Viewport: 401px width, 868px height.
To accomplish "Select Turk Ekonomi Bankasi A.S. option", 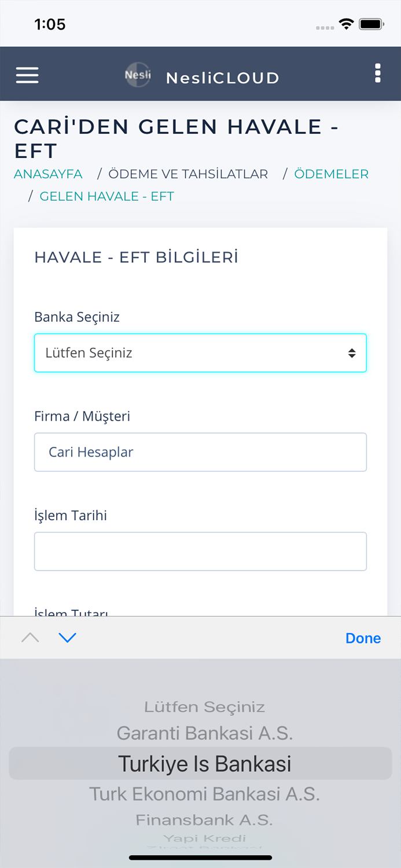I will (x=204, y=794).
